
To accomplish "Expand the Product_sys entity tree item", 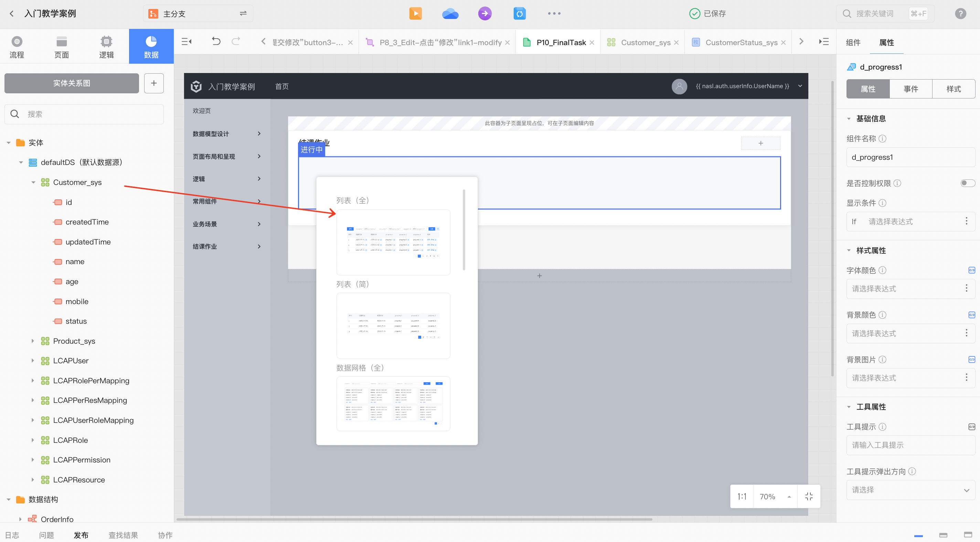I will click(32, 341).
